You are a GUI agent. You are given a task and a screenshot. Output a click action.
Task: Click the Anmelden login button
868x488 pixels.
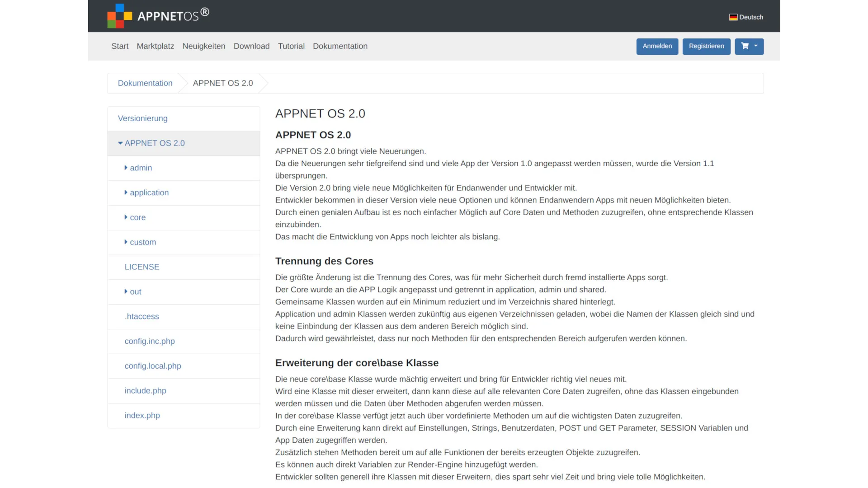point(657,46)
